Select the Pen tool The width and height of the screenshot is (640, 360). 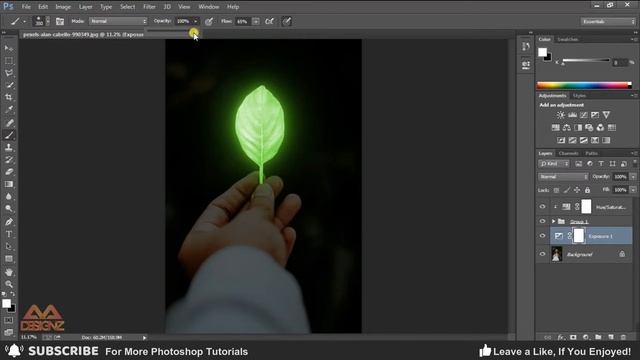(x=9, y=222)
